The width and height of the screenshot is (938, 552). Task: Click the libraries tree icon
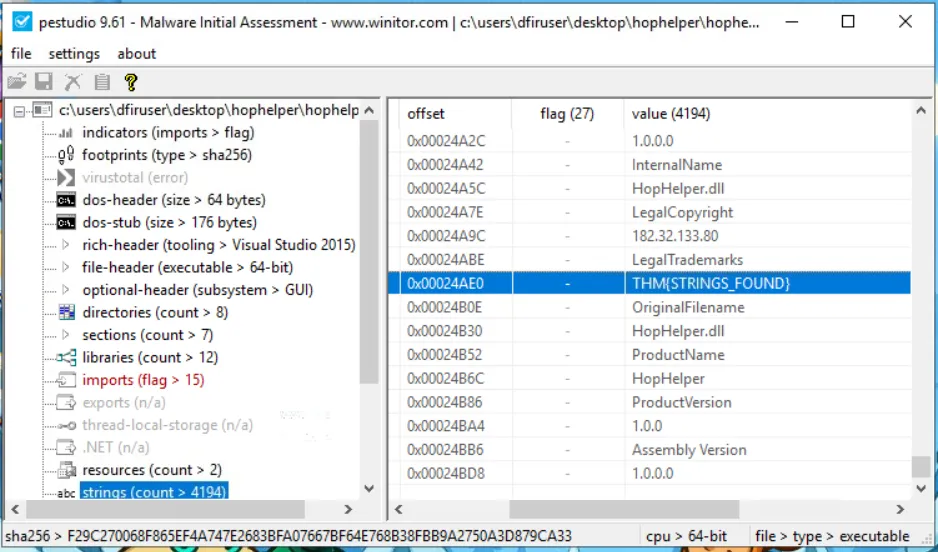66,358
